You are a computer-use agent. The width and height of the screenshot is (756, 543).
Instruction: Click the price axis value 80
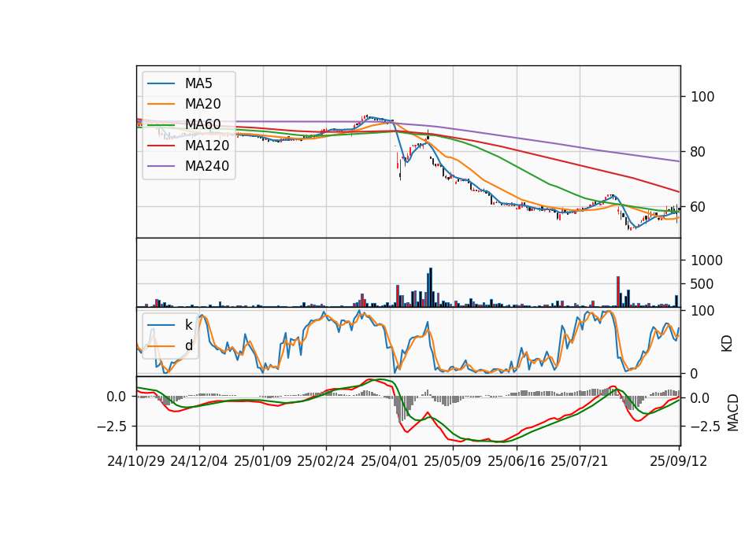point(699,152)
